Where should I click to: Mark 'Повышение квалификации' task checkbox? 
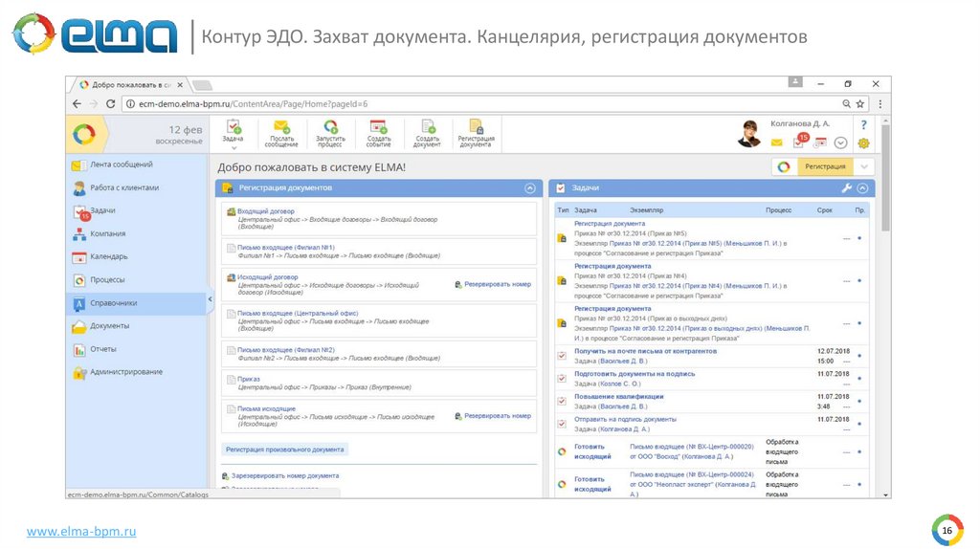[x=562, y=402]
